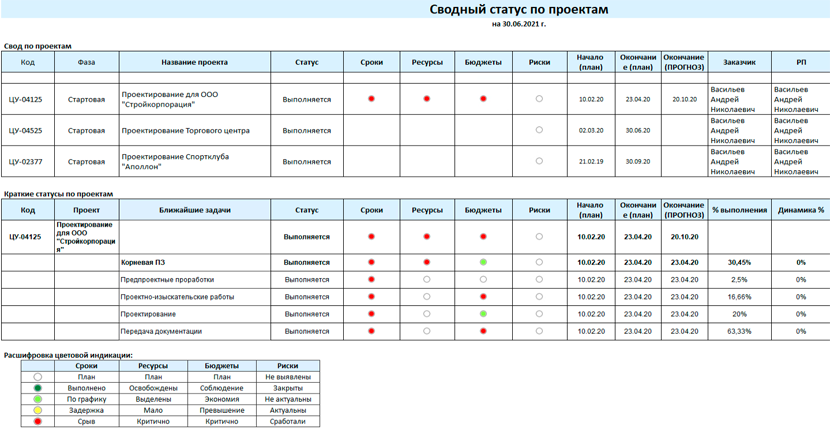This screenshot has height=430, width=830.
Task: Click project name Проектирование Торгового центра
Action: [185, 131]
